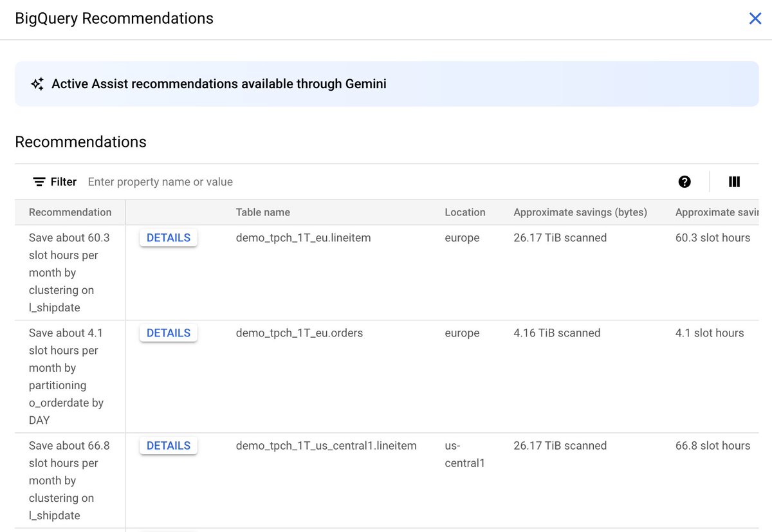Close the BigQuery Recommendations panel

tap(755, 18)
